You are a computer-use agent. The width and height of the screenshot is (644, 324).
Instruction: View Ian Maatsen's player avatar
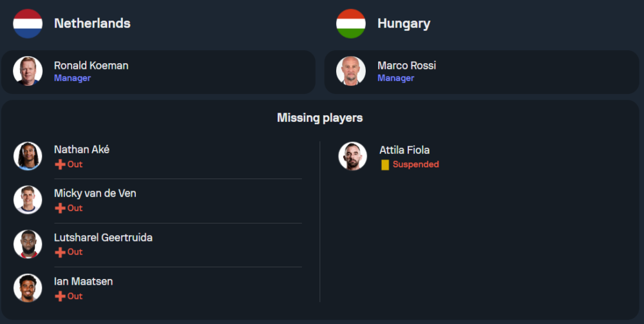coord(28,288)
